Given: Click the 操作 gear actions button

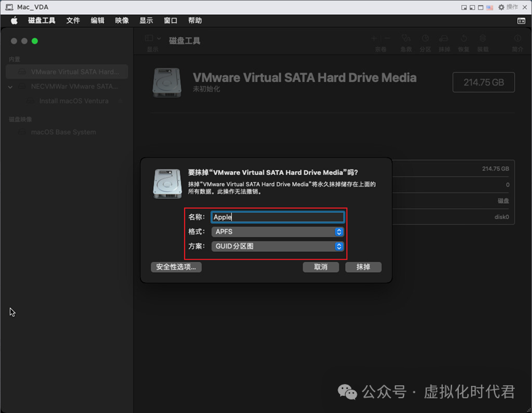Looking at the screenshot, I should pyautogui.click(x=508, y=7).
